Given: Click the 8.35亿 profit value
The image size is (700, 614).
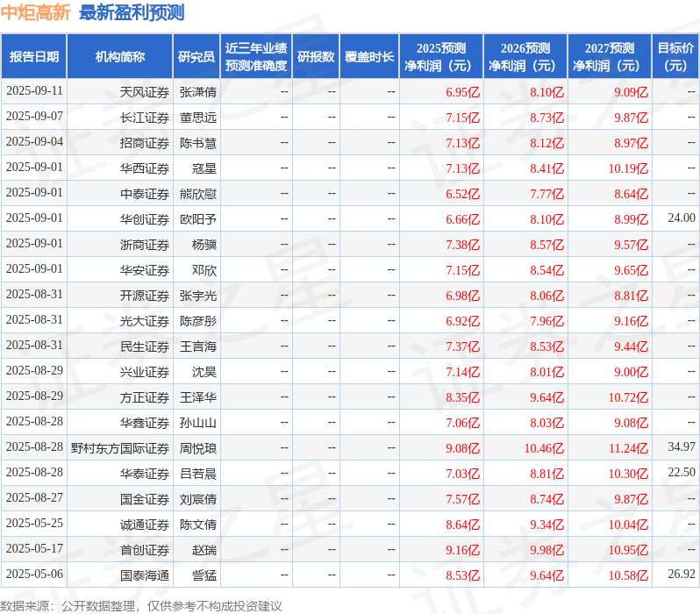Looking at the screenshot, I should (x=462, y=398).
